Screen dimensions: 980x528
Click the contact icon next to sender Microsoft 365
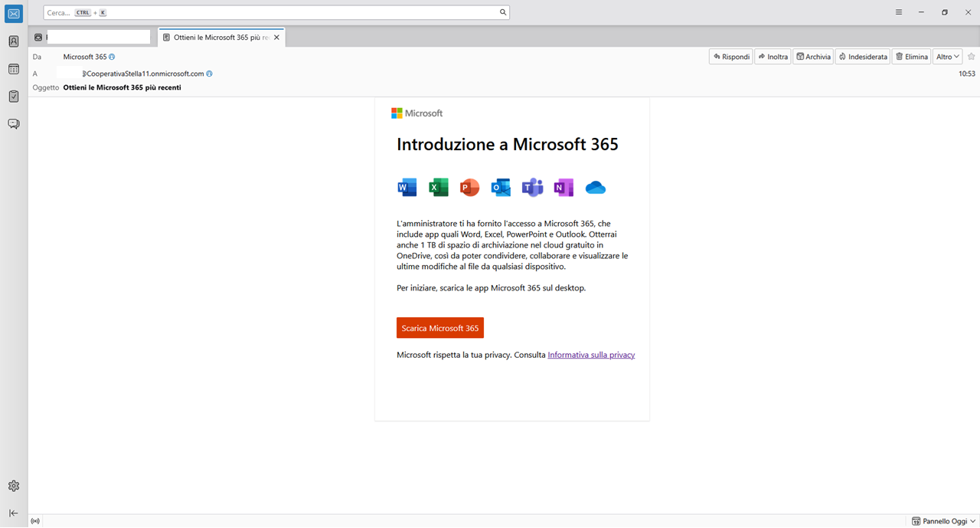(x=112, y=57)
